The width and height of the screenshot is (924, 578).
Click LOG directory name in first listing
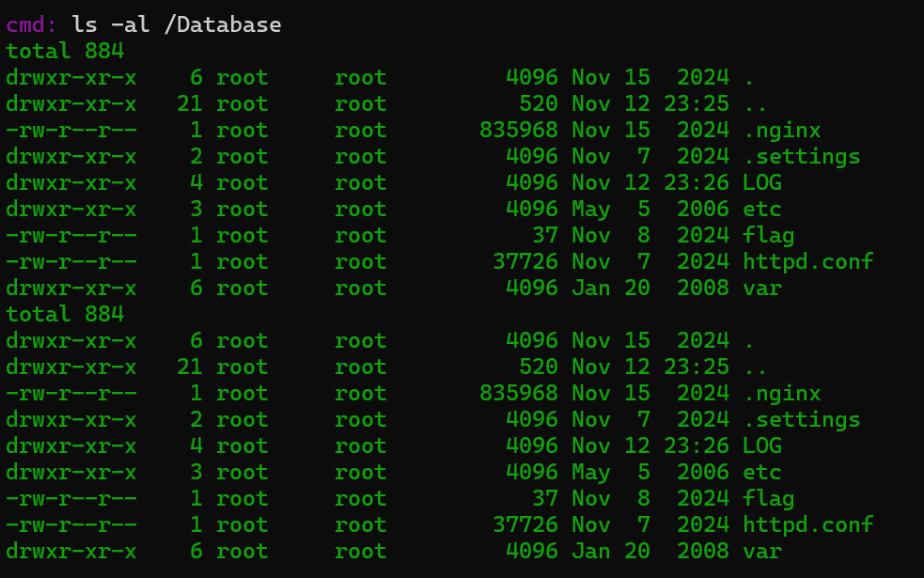click(x=762, y=182)
